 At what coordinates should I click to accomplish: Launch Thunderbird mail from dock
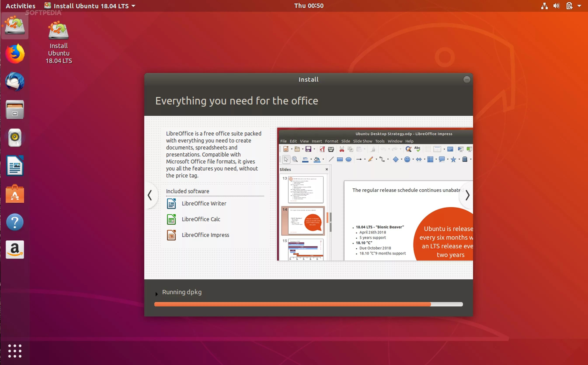click(x=15, y=82)
